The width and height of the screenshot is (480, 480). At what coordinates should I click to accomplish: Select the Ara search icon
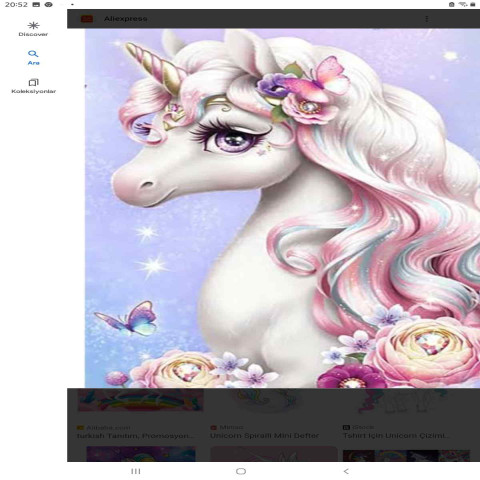(33, 54)
